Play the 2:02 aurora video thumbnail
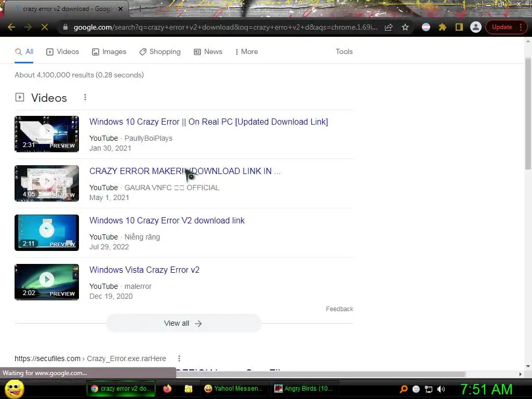The width and height of the screenshot is (532, 399). (x=47, y=282)
